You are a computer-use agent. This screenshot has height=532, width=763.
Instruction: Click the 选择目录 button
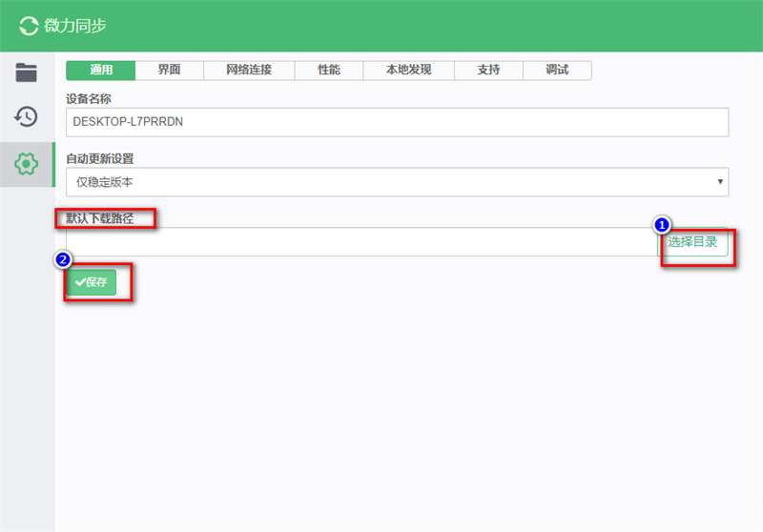coord(692,241)
